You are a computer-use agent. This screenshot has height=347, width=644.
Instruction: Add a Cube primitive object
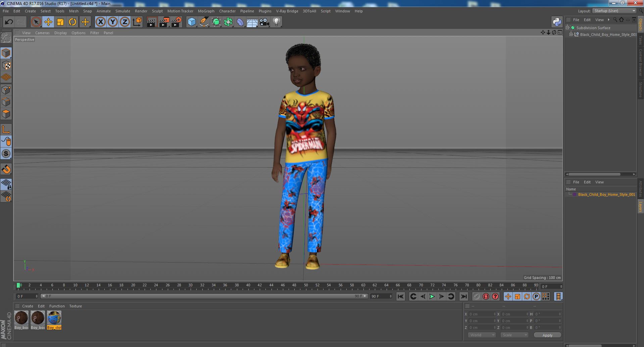coord(192,22)
